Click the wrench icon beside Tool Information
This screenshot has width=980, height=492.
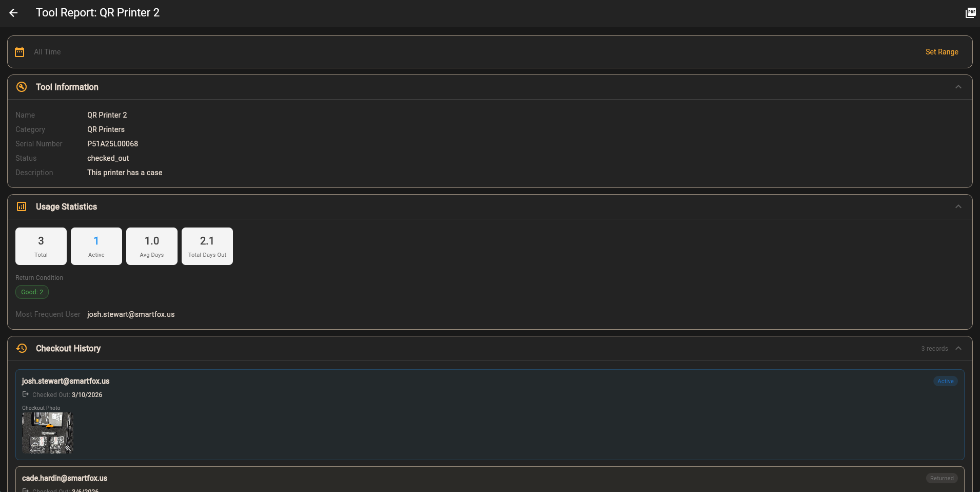click(21, 87)
